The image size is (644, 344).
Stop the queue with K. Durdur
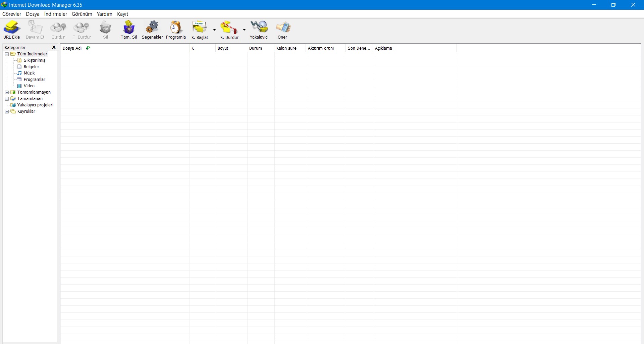click(x=229, y=30)
